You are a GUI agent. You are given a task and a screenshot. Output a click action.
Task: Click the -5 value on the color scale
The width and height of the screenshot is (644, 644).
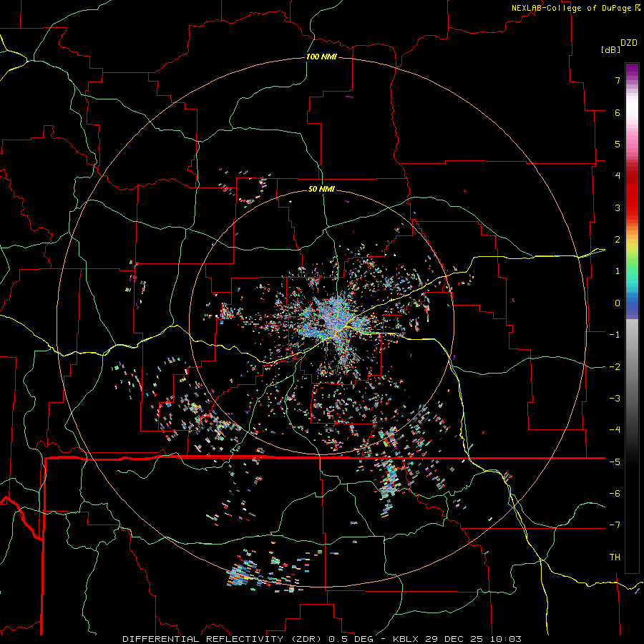tap(615, 462)
